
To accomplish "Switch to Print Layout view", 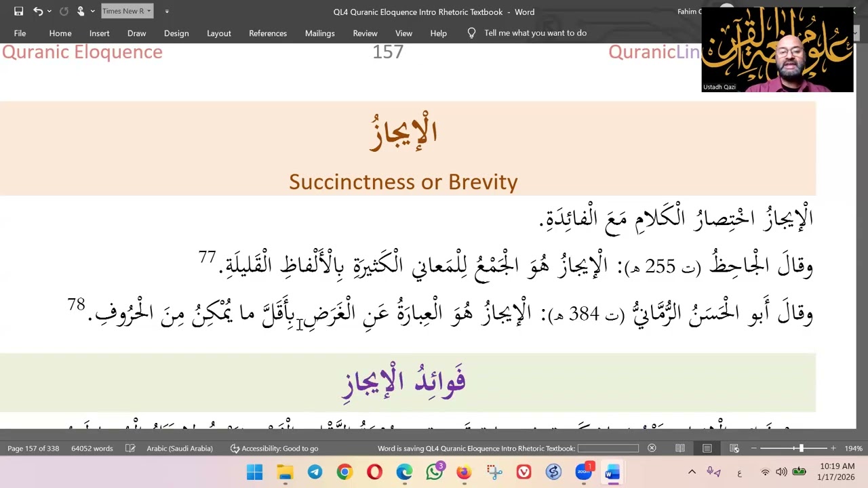I will point(707,448).
